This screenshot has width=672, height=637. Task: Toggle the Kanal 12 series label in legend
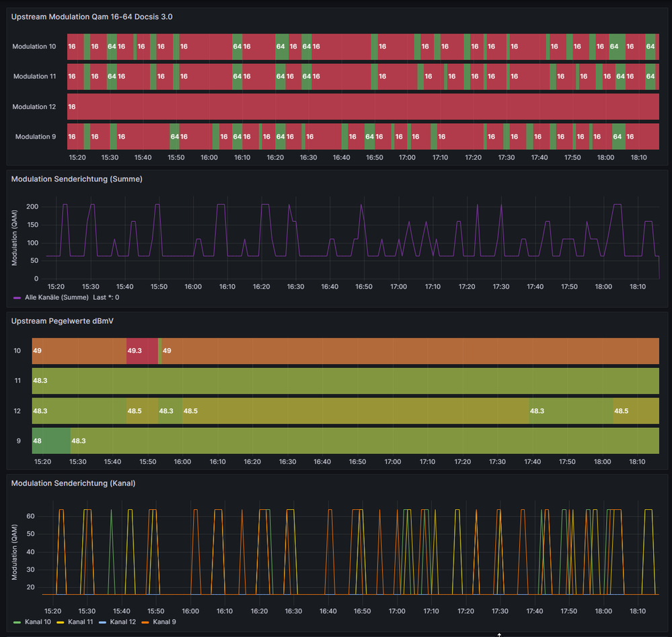coord(124,622)
